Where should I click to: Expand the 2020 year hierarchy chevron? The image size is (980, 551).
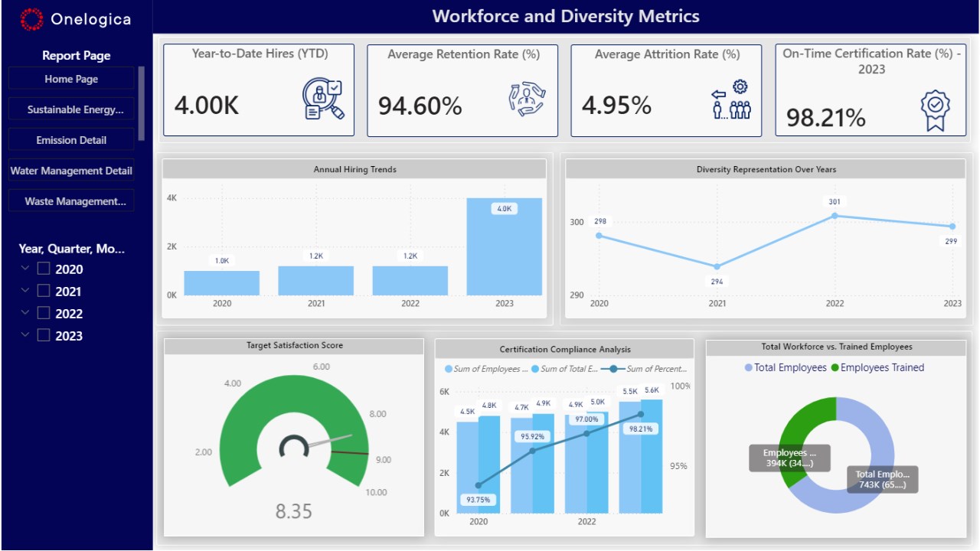coord(25,269)
